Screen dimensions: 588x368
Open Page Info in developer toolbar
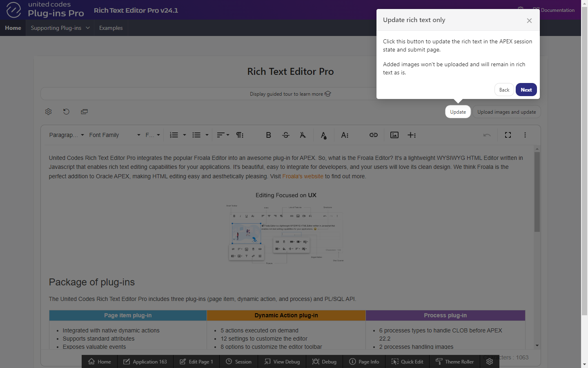(364, 361)
